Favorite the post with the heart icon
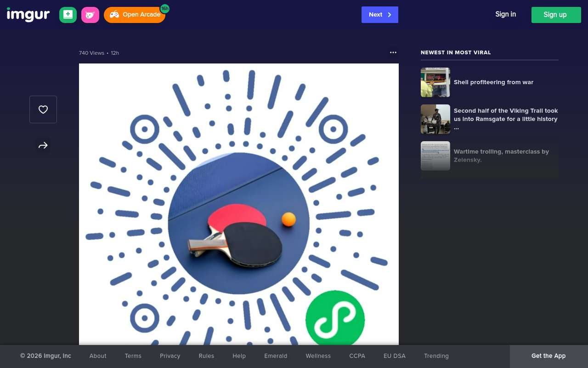588x368 pixels. tap(43, 109)
